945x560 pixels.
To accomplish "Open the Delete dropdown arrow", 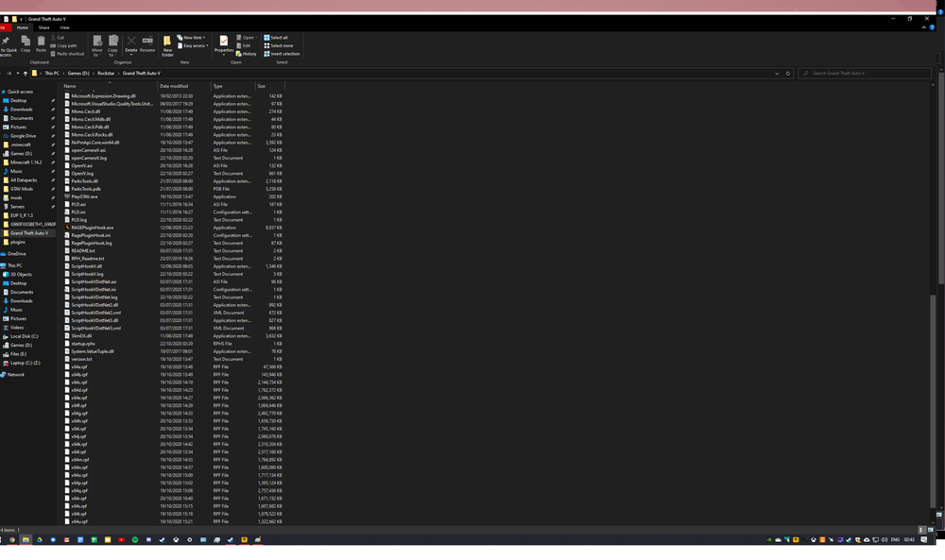I will pos(130,55).
